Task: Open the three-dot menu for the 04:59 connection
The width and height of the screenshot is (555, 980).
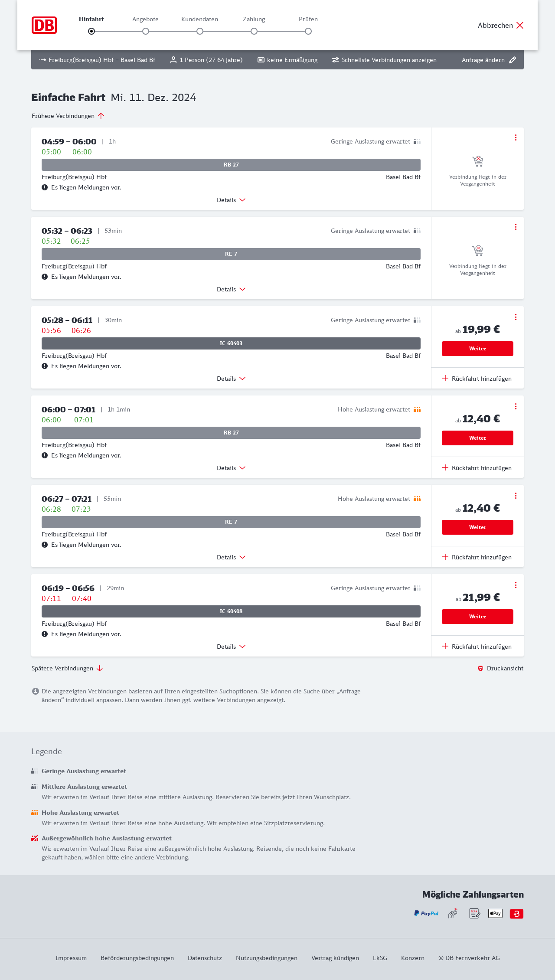Action: click(x=516, y=137)
